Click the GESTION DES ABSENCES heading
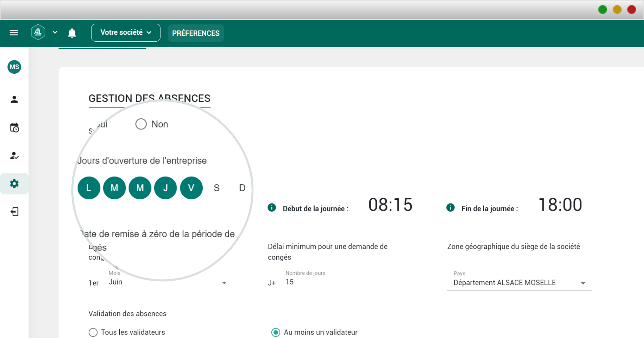644x338 pixels. pyautogui.click(x=149, y=98)
